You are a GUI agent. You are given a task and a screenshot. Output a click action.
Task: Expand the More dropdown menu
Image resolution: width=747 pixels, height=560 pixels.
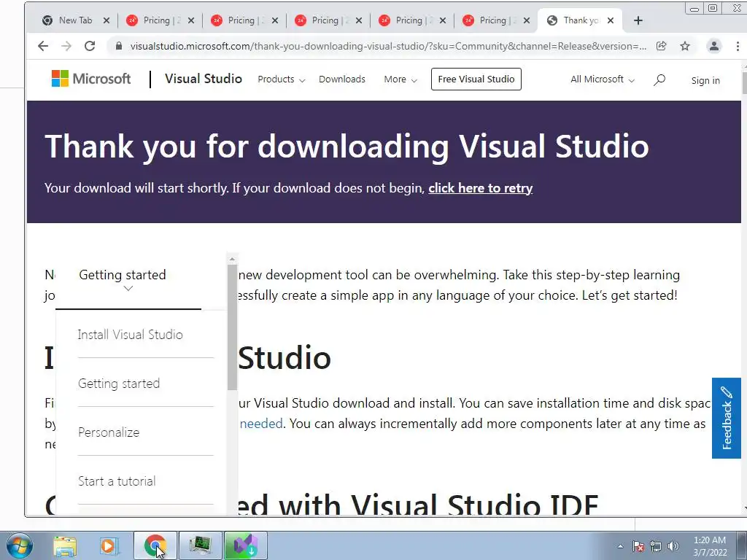pyautogui.click(x=400, y=79)
